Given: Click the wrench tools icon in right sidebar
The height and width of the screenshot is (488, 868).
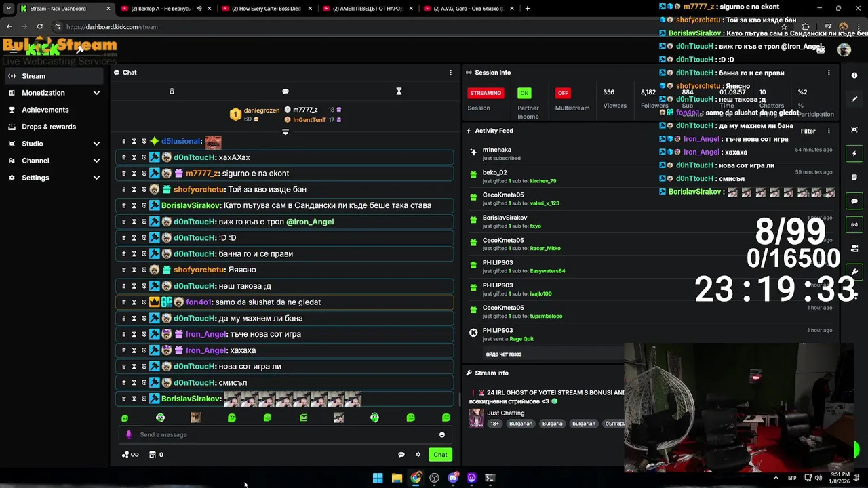Looking at the screenshot, I should (x=854, y=272).
